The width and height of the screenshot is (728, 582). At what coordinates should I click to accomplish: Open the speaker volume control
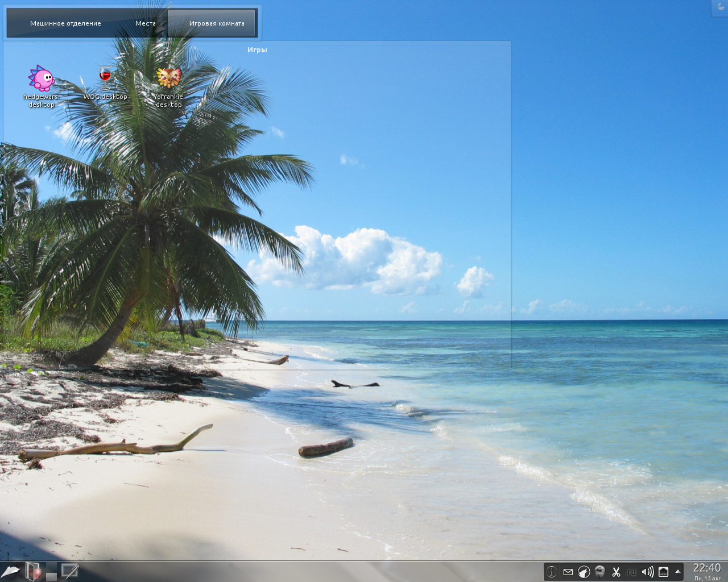647,572
